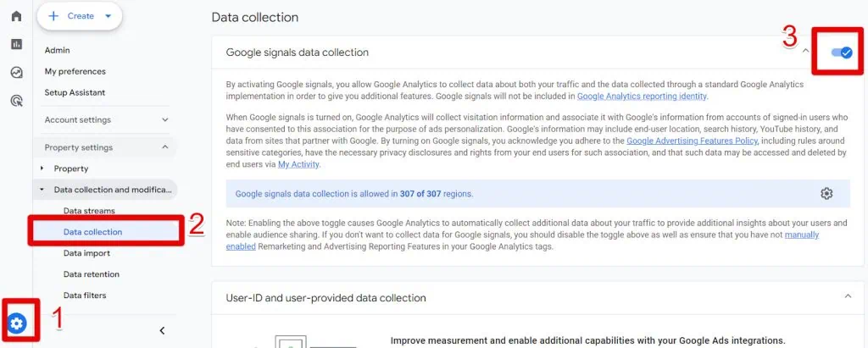Collapse User-ID data collection section
Image resolution: width=868 pixels, height=348 pixels.
pos(848,296)
